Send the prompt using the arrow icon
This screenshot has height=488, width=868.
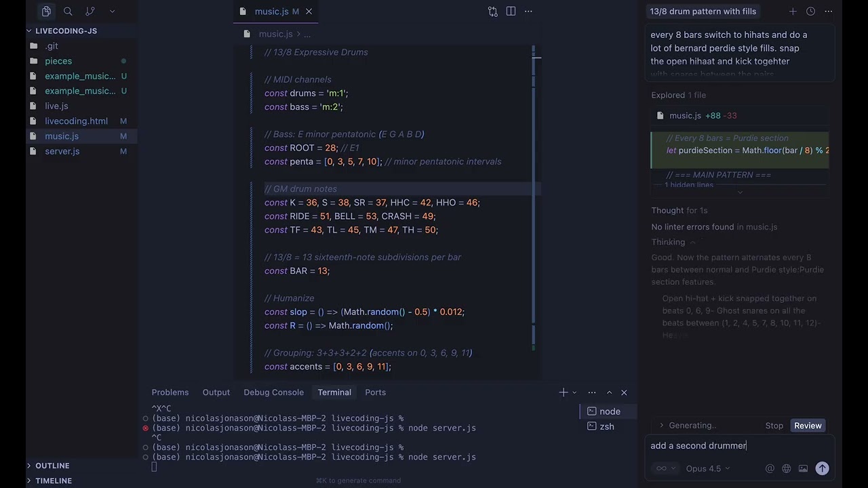tap(822, 468)
